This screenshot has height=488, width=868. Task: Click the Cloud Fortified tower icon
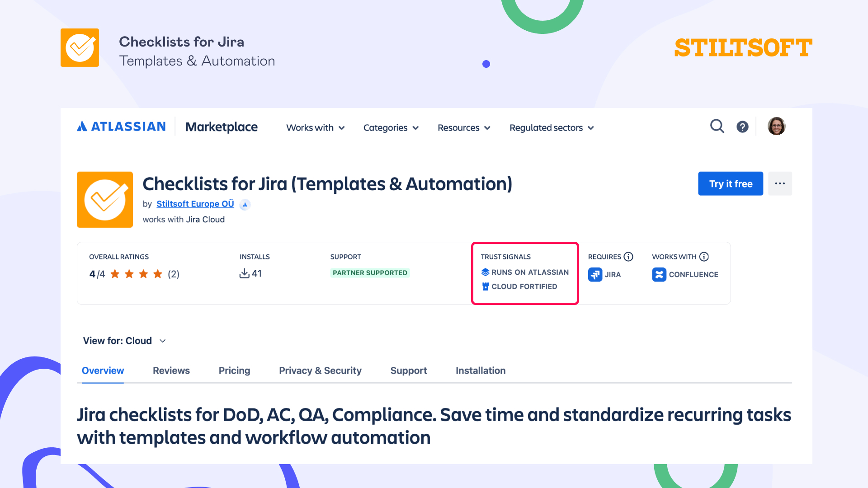486,286
